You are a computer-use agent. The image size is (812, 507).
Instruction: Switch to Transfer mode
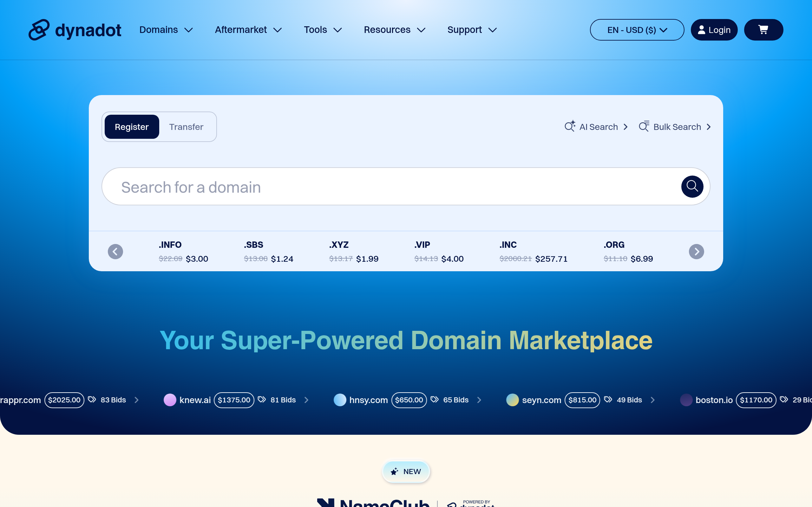186,127
